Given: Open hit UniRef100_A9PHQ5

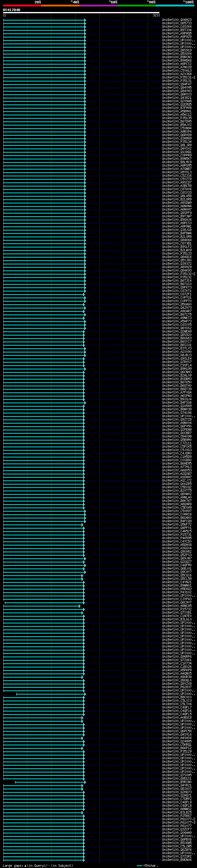Looking at the screenshot, I should tap(177, 33).
